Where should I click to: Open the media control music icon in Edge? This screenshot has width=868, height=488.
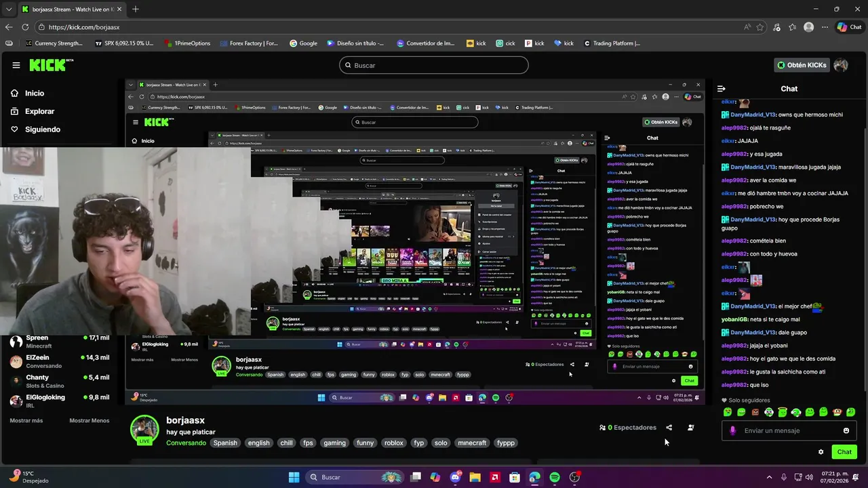(x=777, y=27)
